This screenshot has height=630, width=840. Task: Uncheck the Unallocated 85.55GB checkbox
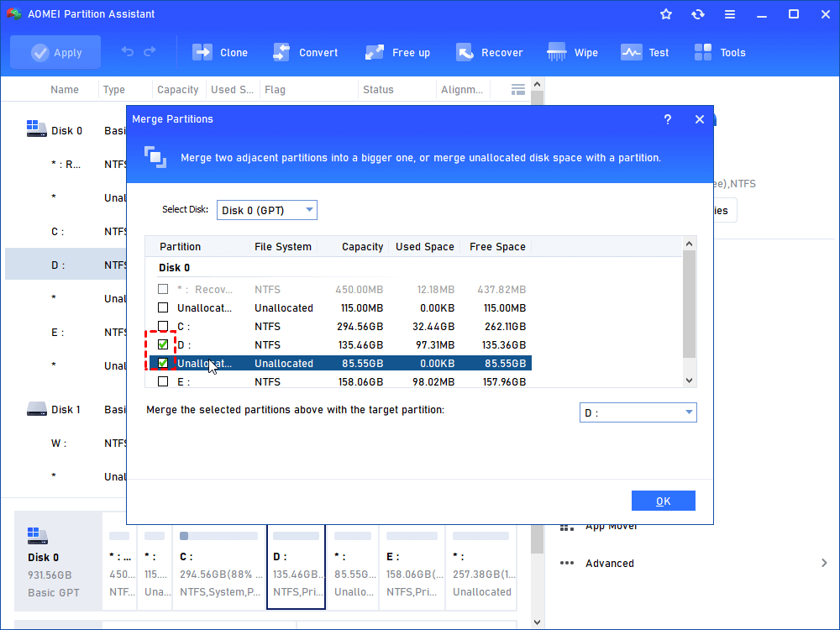coord(162,363)
